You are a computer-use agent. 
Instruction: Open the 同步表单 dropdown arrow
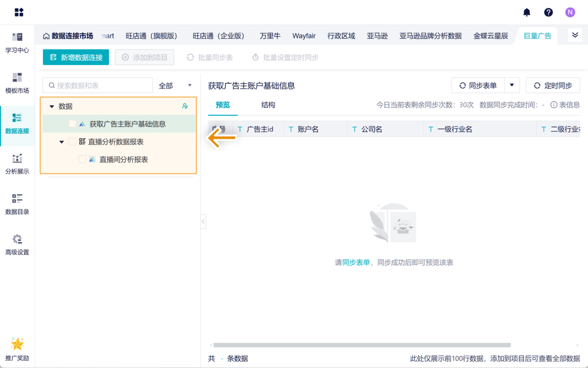[x=512, y=85]
